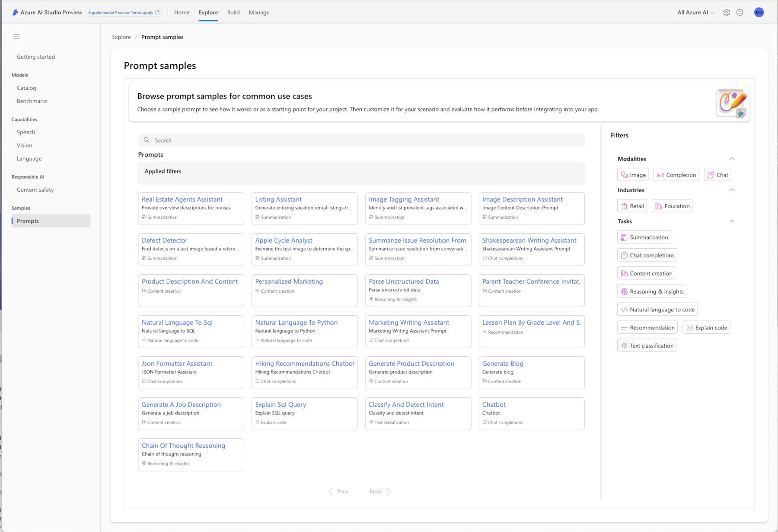Open the Language capability page

coord(29,158)
